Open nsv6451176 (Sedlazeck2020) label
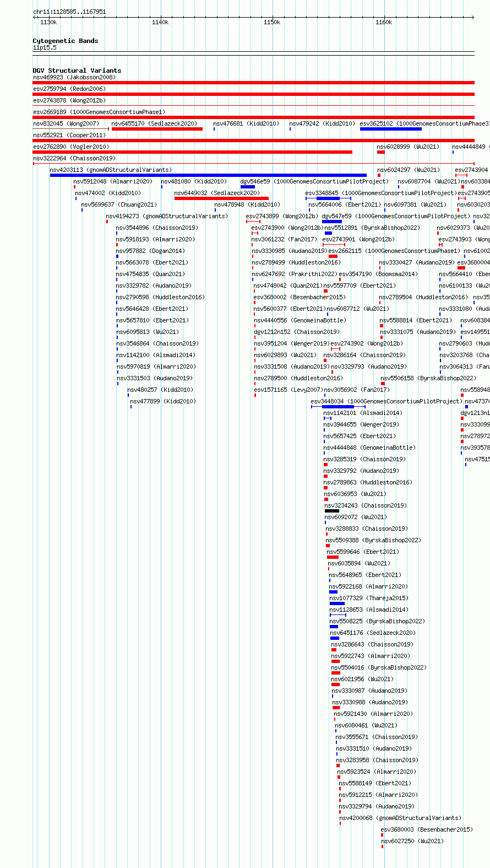This screenshot has width=490, height=868. [x=373, y=633]
